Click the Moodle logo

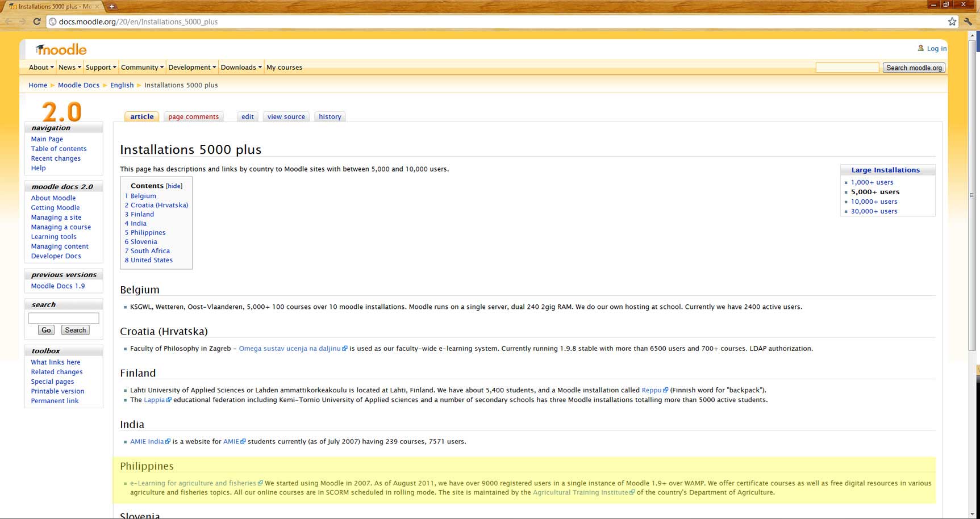pyautogui.click(x=61, y=49)
